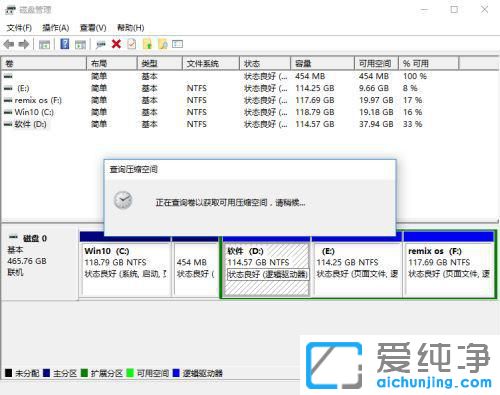
Task: Click the 100 % available cell
Action: click(415, 76)
